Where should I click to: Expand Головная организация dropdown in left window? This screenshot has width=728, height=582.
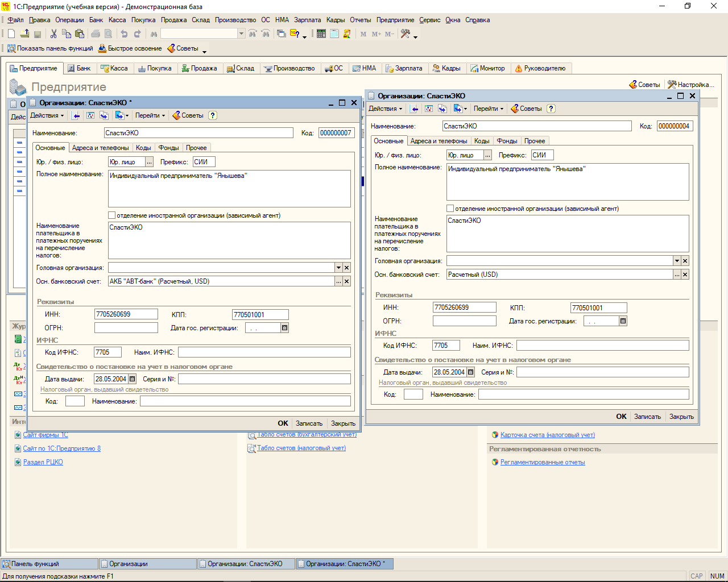pyautogui.click(x=338, y=268)
